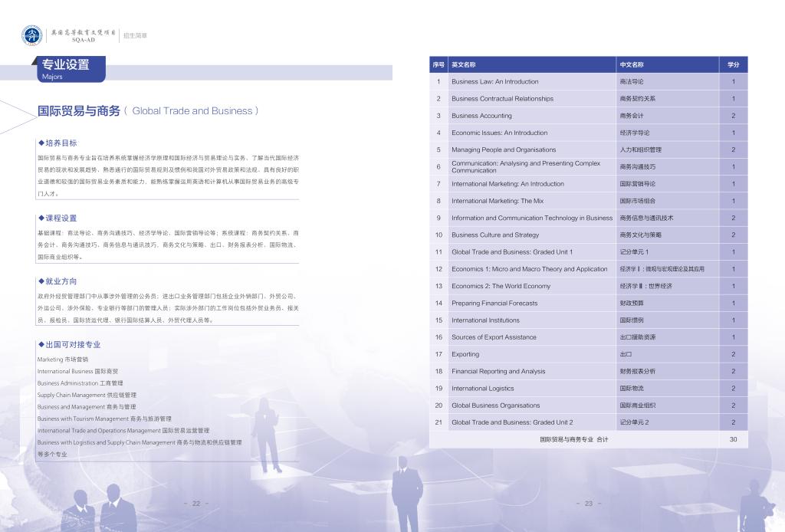
Task: Select the Exporting course row
Action: coord(465,354)
